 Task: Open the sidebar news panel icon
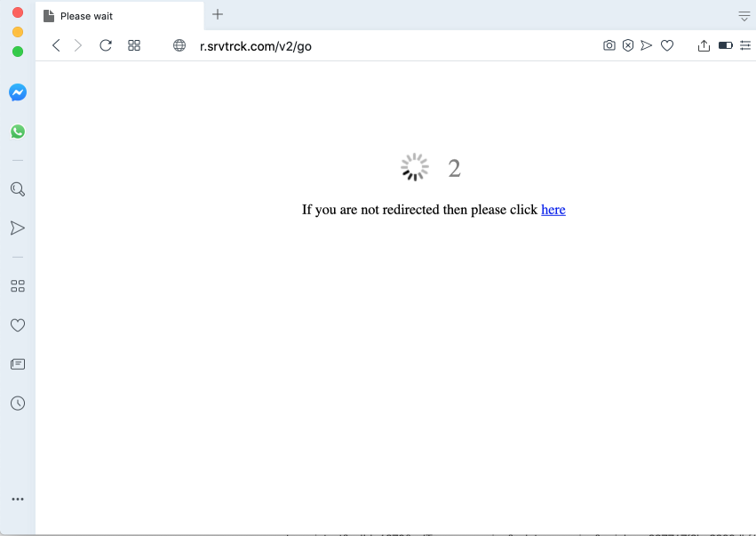(17, 364)
